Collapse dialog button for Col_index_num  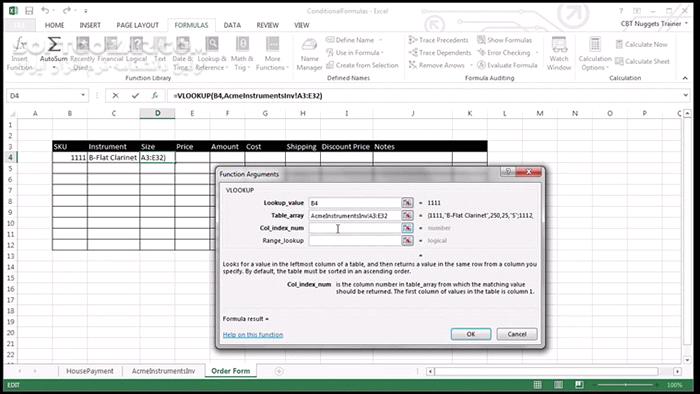coord(407,228)
